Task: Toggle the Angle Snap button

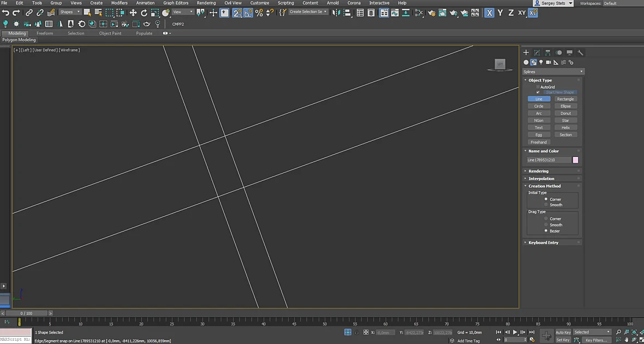Action: 248,13
